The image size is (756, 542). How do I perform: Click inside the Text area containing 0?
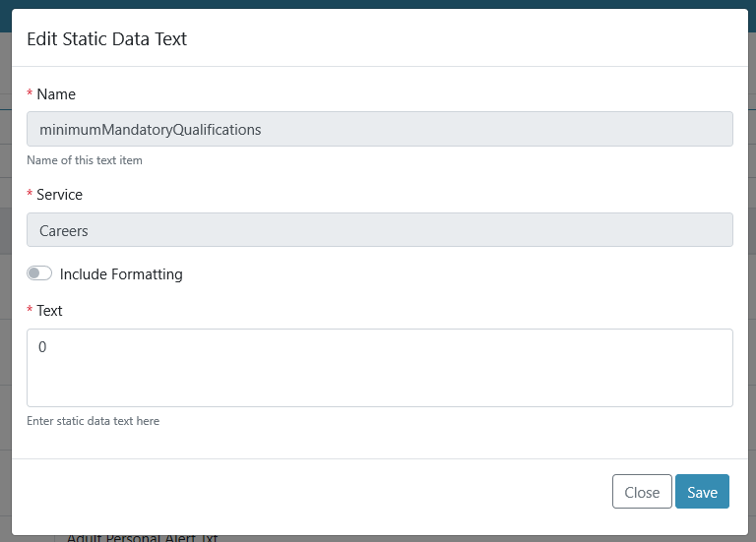tap(380, 368)
